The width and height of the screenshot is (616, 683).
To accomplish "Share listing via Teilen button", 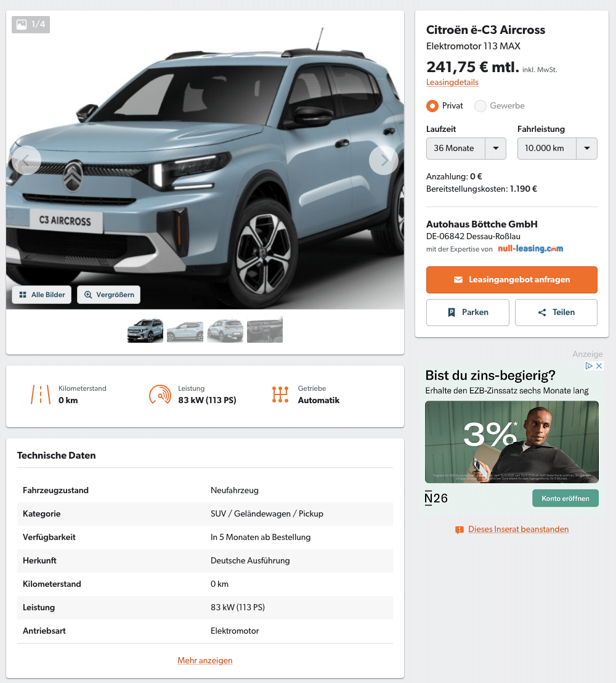I will pos(556,313).
